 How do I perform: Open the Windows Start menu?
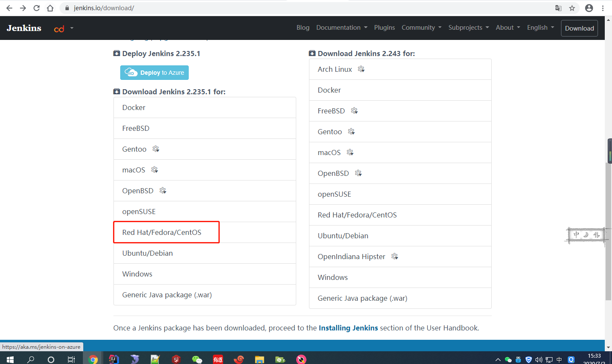pyautogui.click(x=10, y=359)
